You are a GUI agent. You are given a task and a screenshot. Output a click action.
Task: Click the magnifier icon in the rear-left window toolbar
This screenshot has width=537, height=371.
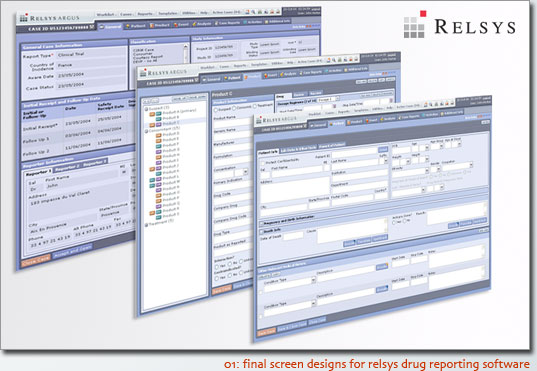tap(253, 12)
